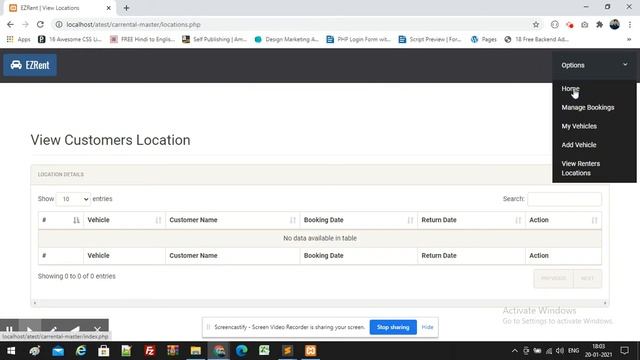
Task: Open the Chrome extensions puzzle menu
Action: coord(599,25)
